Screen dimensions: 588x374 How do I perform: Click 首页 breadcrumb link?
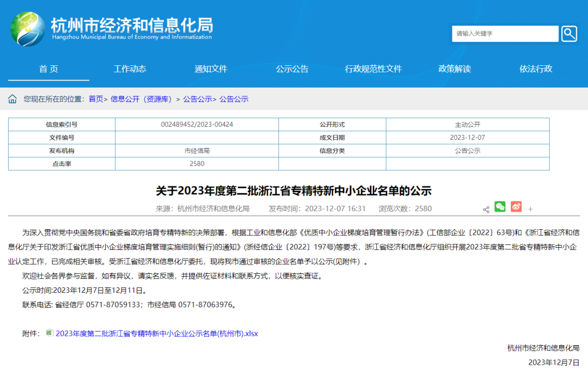click(x=96, y=99)
